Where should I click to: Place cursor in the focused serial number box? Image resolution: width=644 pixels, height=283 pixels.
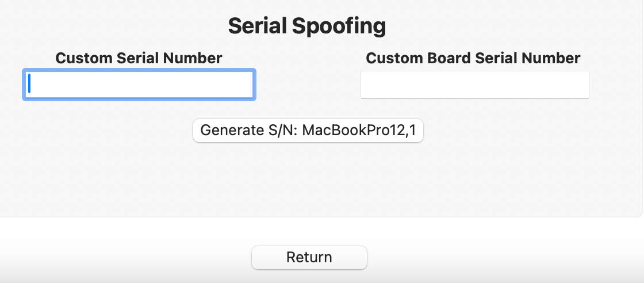pyautogui.click(x=139, y=85)
